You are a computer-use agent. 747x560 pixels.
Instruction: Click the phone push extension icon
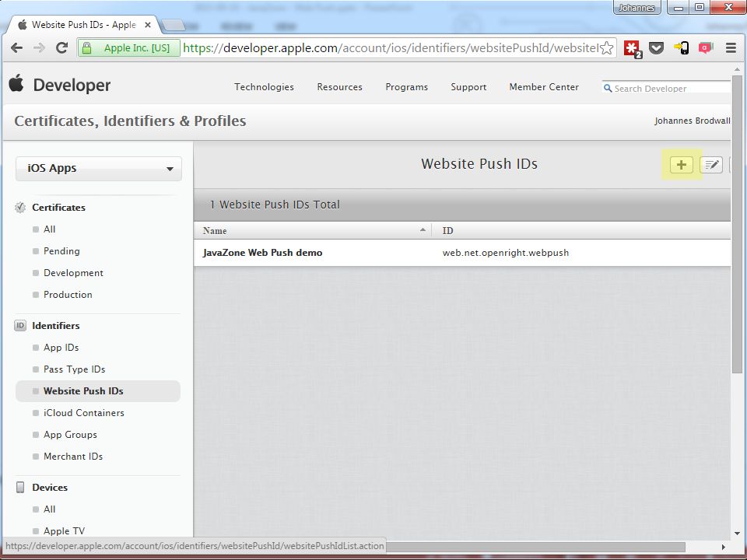(682, 47)
